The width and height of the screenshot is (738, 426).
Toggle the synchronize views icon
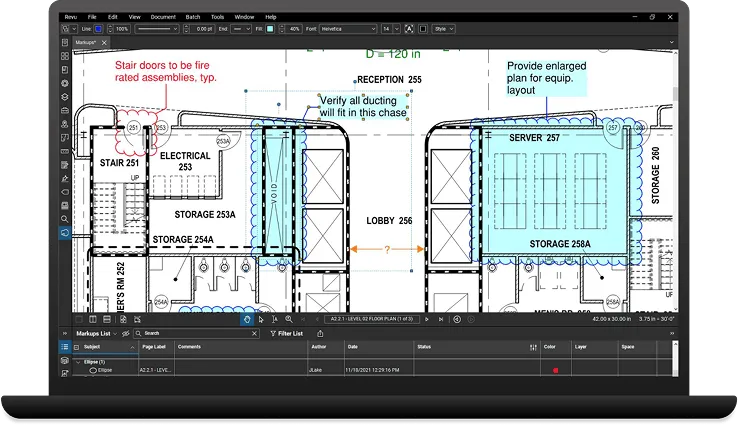123,319
